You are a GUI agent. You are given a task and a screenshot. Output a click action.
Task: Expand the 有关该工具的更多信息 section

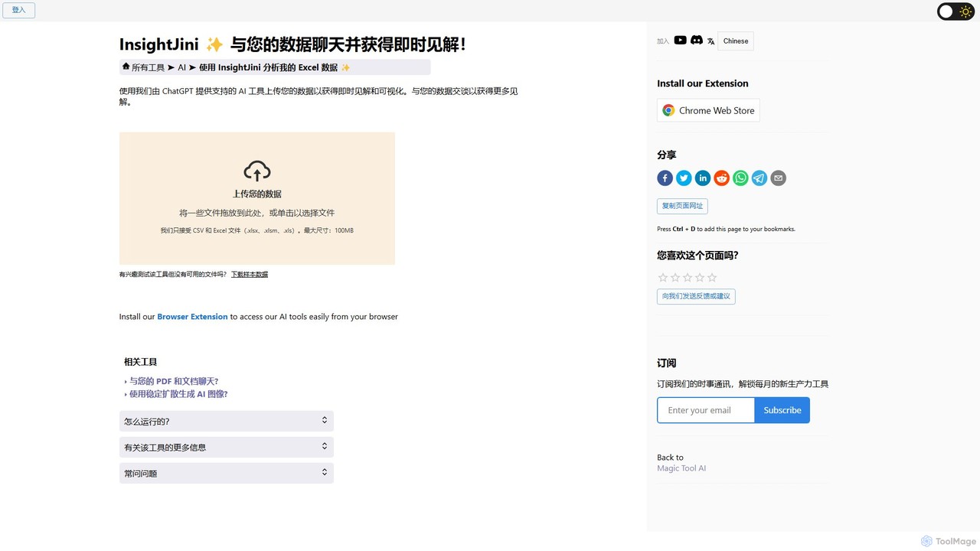coord(227,447)
